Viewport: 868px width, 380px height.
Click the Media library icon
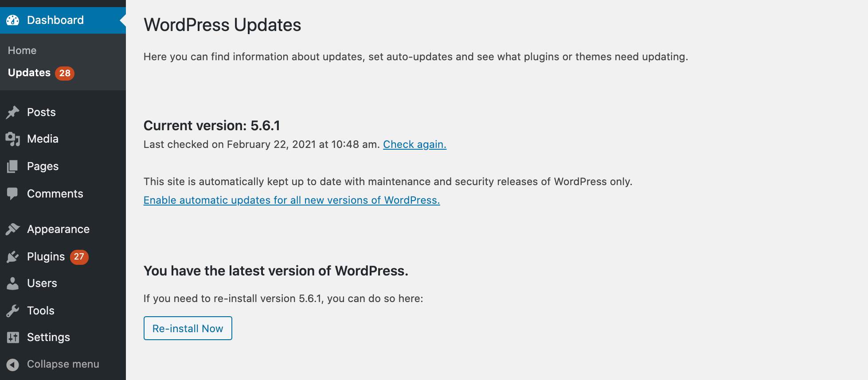[13, 139]
